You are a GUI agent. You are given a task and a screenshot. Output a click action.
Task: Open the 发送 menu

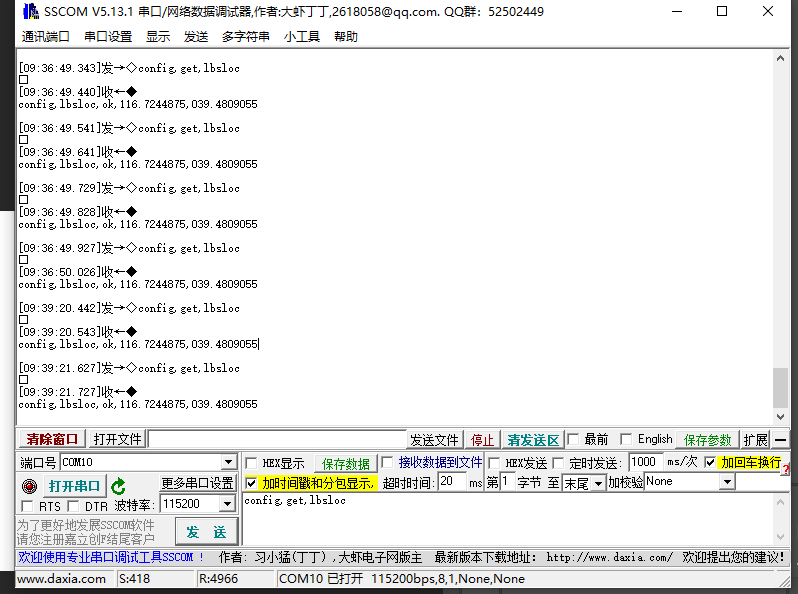tap(196, 37)
